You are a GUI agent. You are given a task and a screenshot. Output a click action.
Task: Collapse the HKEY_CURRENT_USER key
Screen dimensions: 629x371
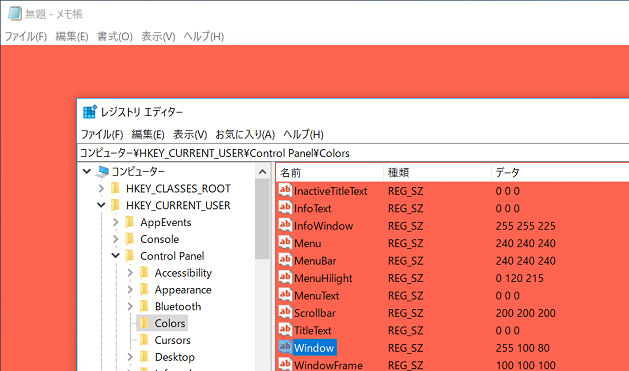[x=101, y=205]
